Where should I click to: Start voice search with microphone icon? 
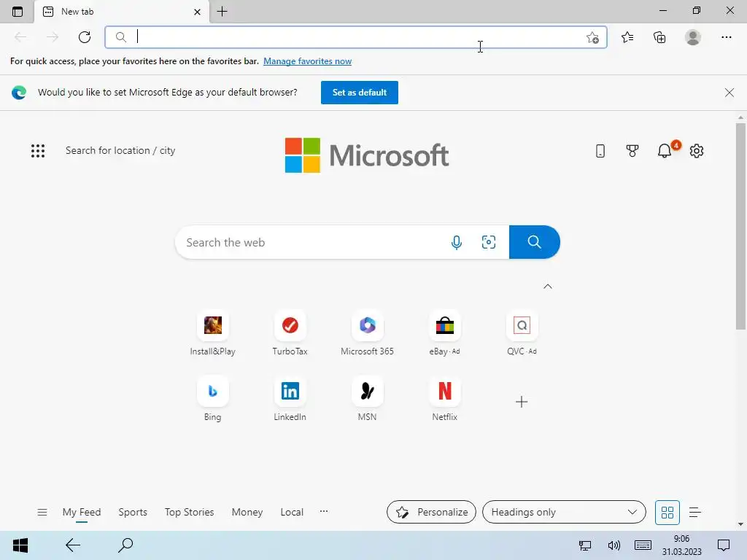point(457,242)
